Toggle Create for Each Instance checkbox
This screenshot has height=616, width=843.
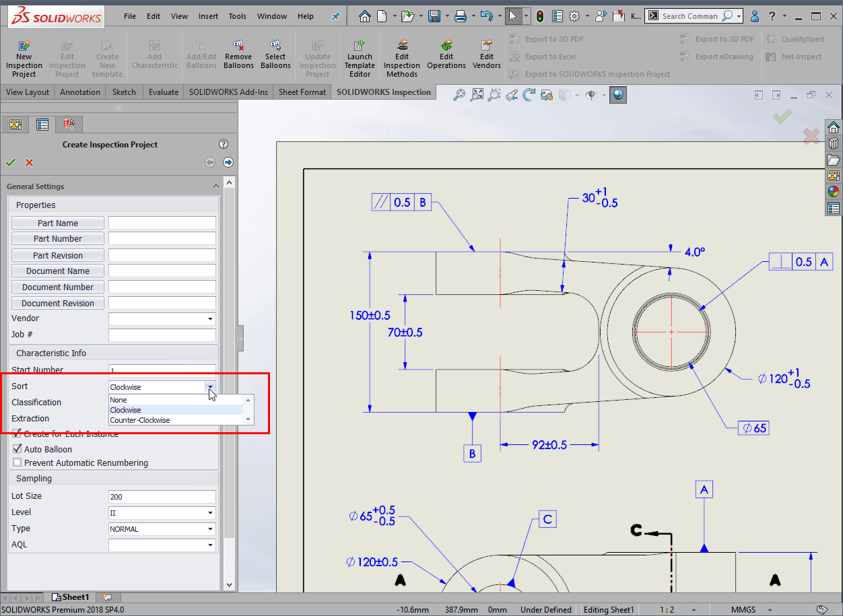[x=18, y=434]
